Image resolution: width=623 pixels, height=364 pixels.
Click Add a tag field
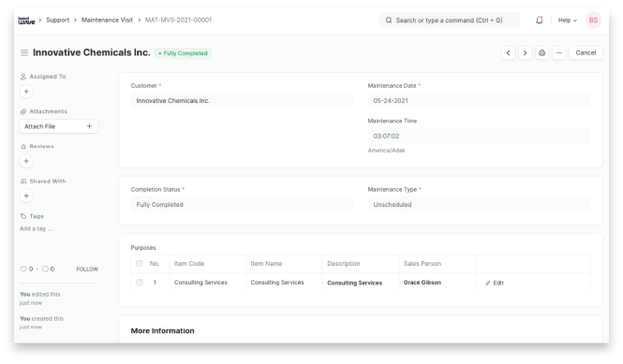tap(36, 228)
